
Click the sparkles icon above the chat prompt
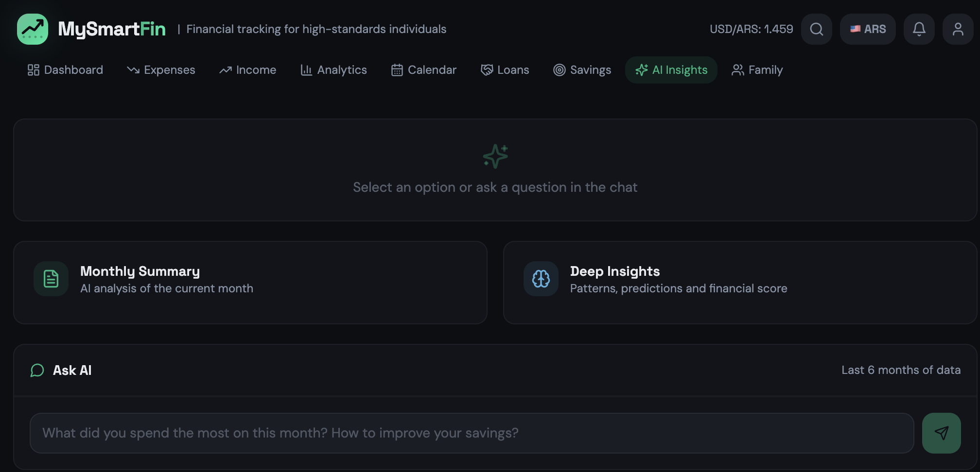pos(495,156)
